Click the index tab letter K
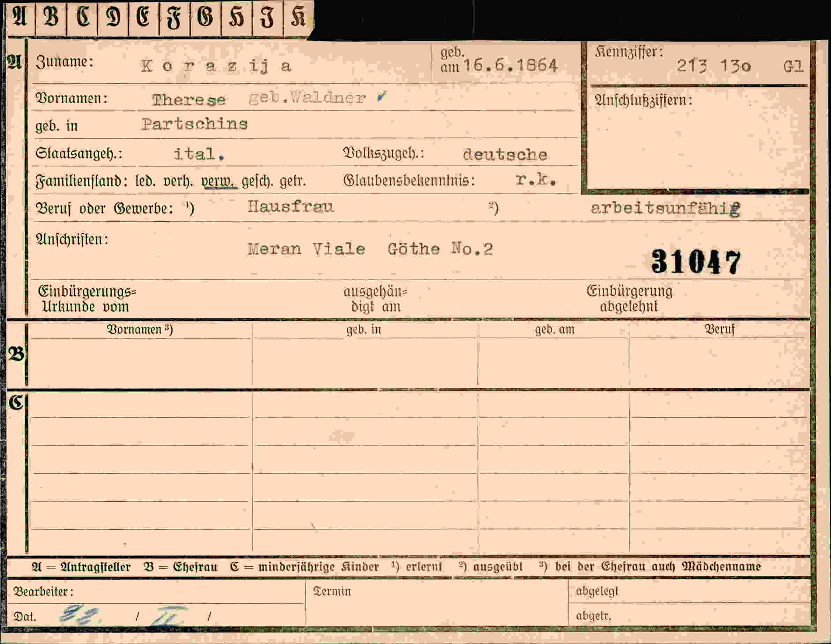The height and width of the screenshot is (644, 831). [298, 17]
